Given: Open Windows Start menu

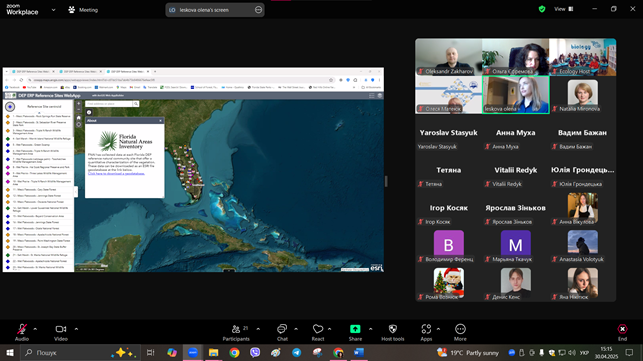Looking at the screenshot, I should (9, 352).
